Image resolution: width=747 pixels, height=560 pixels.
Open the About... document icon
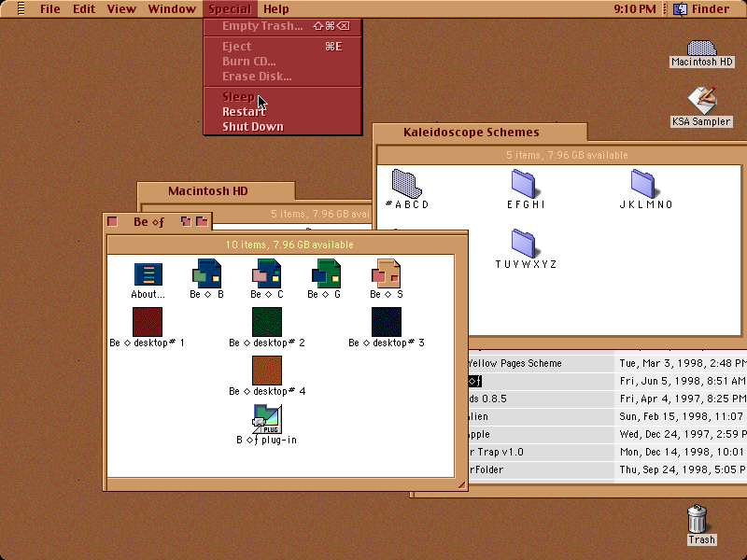(148, 274)
